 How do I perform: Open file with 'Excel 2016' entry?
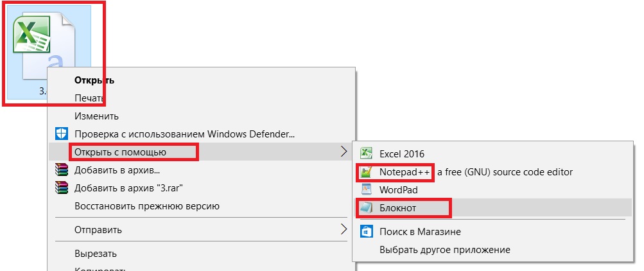click(x=401, y=154)
